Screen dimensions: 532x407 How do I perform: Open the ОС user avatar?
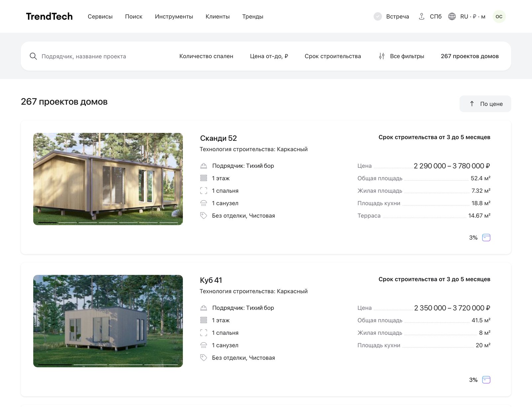tap(499, 16)
